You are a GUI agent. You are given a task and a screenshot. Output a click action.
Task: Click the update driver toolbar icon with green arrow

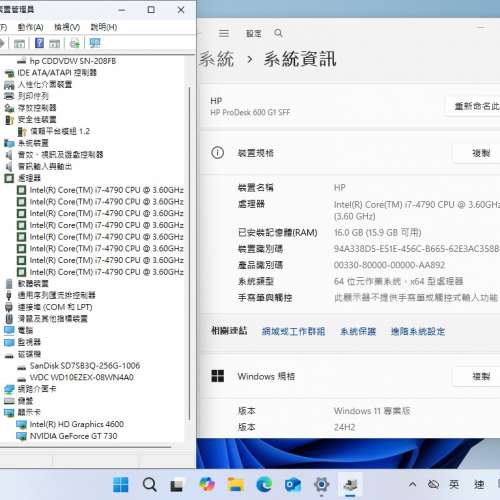(75, 43)
